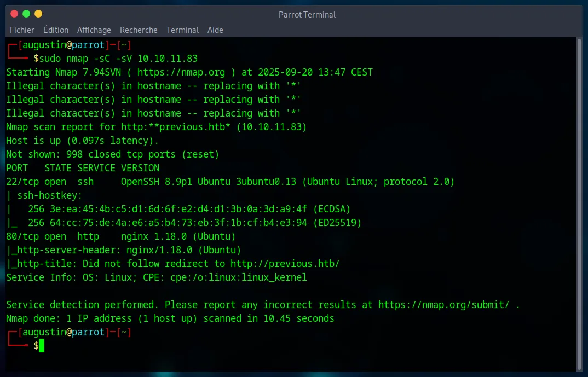This screenshot has width=588, height=377.
Task: Click the green cursor block at the prompt
Action: point(41,346)
